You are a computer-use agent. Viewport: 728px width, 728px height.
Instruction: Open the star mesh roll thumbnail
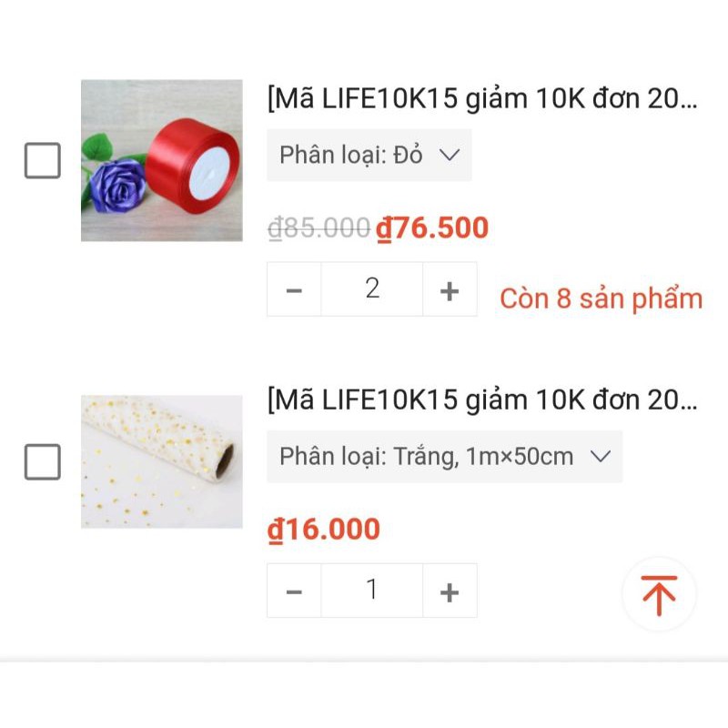point(162,461)
